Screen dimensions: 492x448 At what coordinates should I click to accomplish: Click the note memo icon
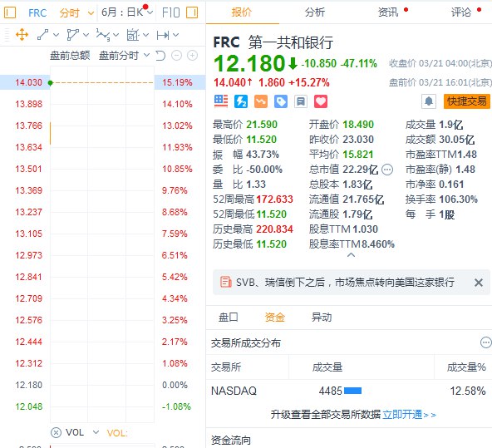(301, 101)
